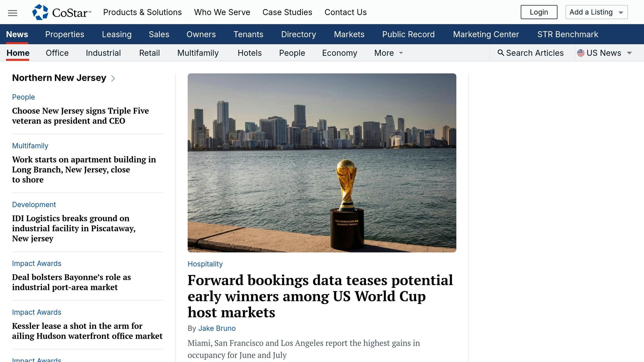Screen dimensions: 644x362
Task: Open Products & Solutions menu
Action: coord(142,12)
